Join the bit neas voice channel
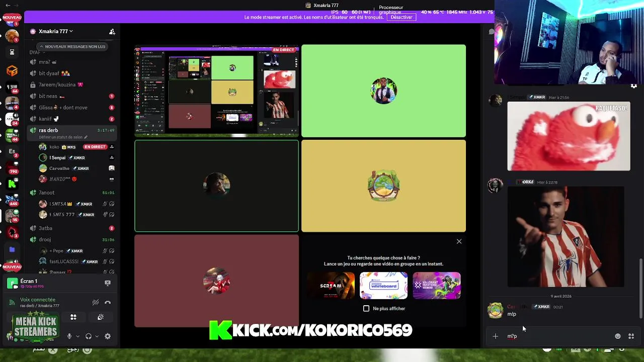The image size is (644, 362). 72,96
